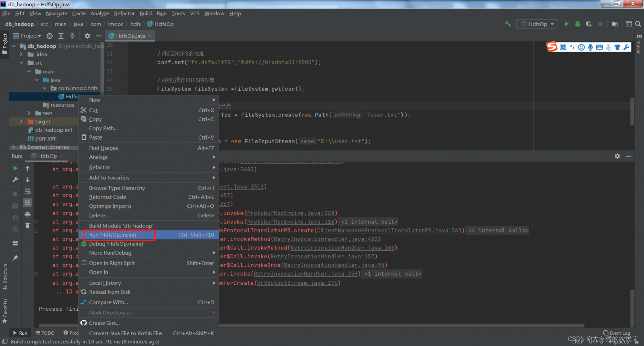Image resolution: width=644 pixels, height=346 pixels.
Task: Open the ProtobufRpcEngine.java:228 stack trace link
Action: point(291,213)
